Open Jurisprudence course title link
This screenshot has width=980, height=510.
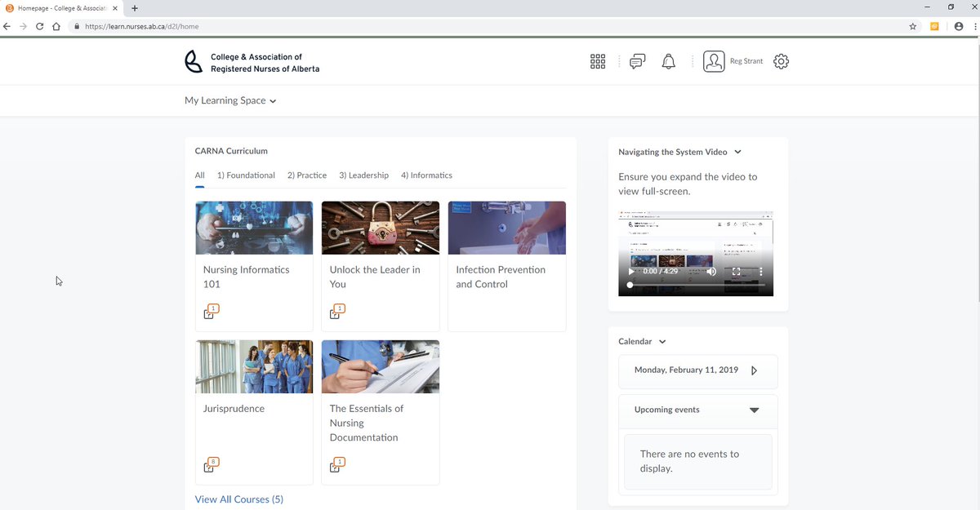(234, 408)
